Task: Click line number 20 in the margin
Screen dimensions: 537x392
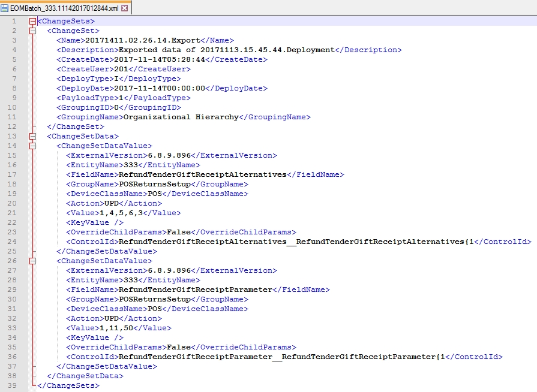Action: pos(12,203)
